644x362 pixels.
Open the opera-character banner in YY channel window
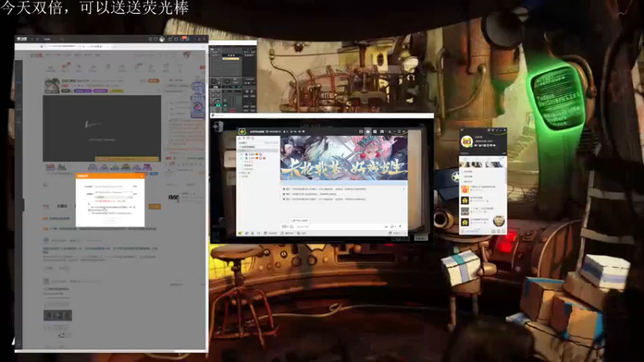tap(344, 158)
